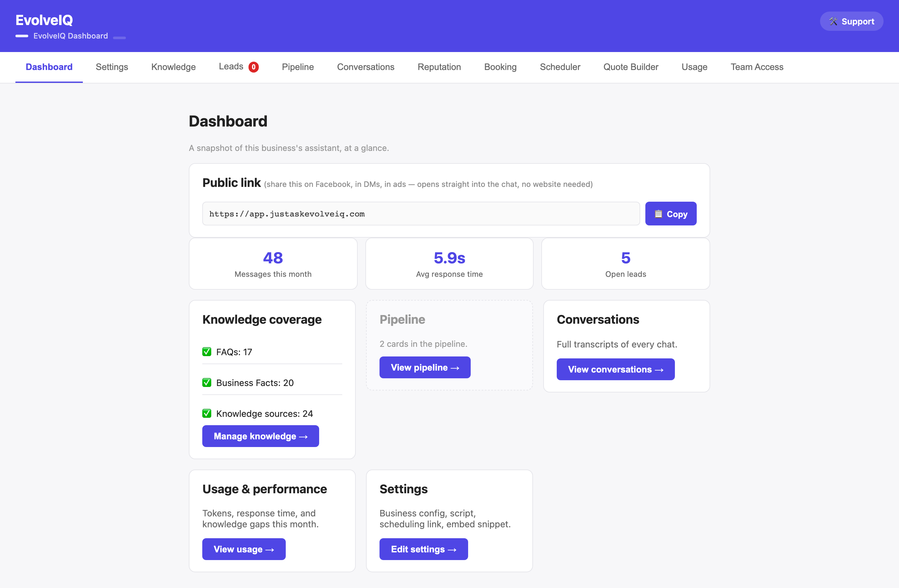This screenshot has height=588, width=899.
Task: Click the 'Knowledge sources: 24' row
Action: (x=272, y=413)
